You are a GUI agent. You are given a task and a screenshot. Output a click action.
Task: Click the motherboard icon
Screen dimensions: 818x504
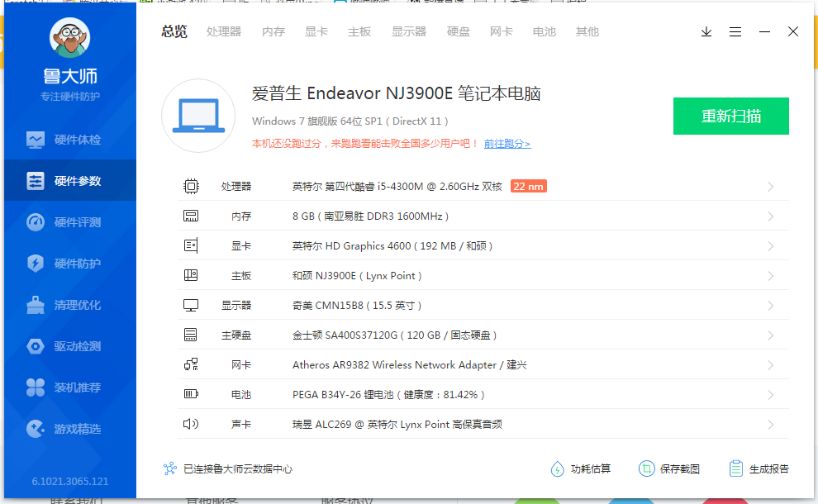(x=191, y=275)
